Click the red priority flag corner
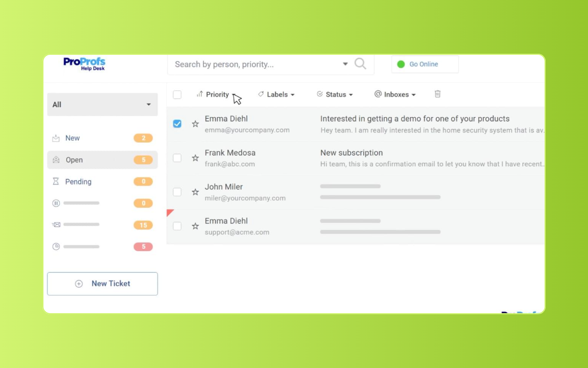Viewport: 588px width, 368px height. pyautogui.click(x=169, y=212)
